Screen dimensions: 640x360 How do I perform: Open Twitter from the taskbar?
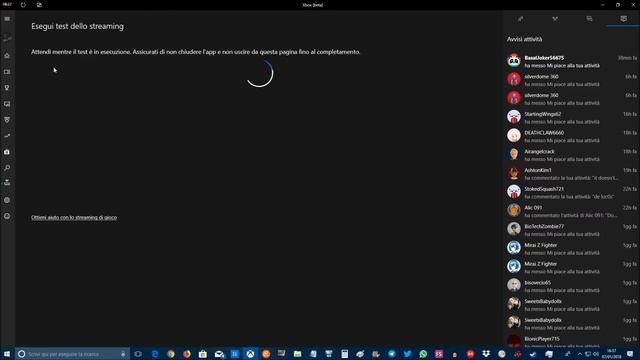[407, 354]
